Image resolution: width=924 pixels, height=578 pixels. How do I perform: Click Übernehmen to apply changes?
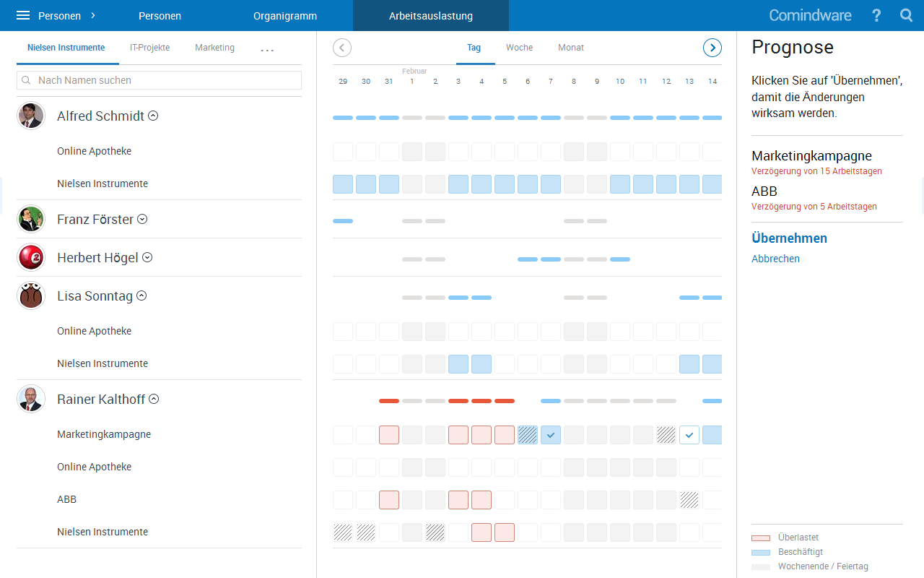click(789, 238)
